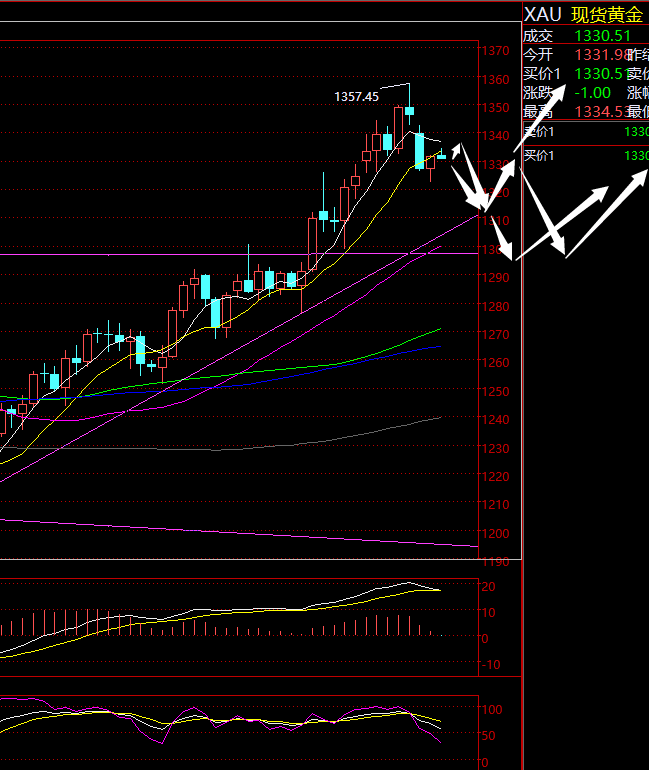Screen dimensions: 649x770
Task: Click the 1290 price axis label
Action: point(495,278)
